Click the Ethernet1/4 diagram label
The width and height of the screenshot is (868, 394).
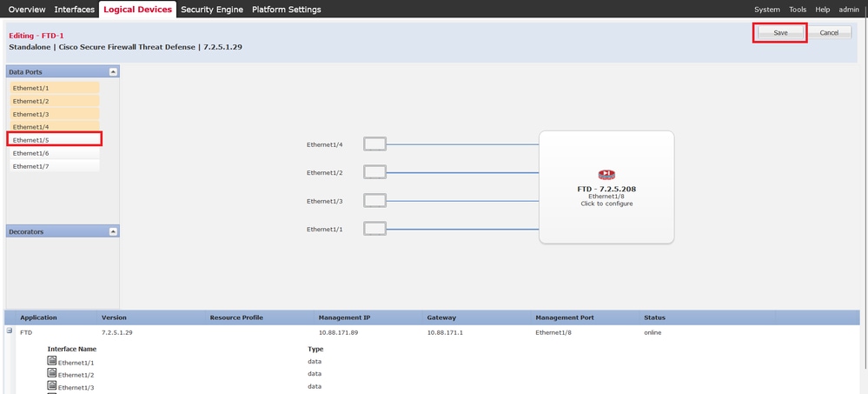[x=325, y=144]
